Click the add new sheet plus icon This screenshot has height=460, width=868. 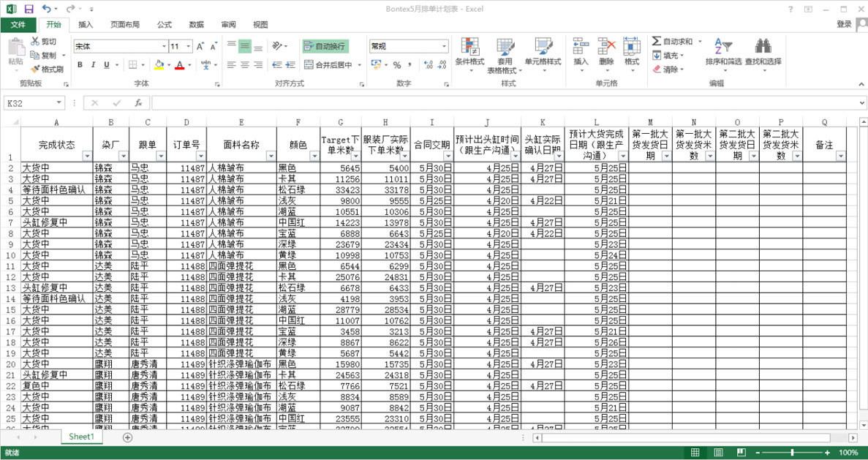pyautogui.click(x=128, y=437)
